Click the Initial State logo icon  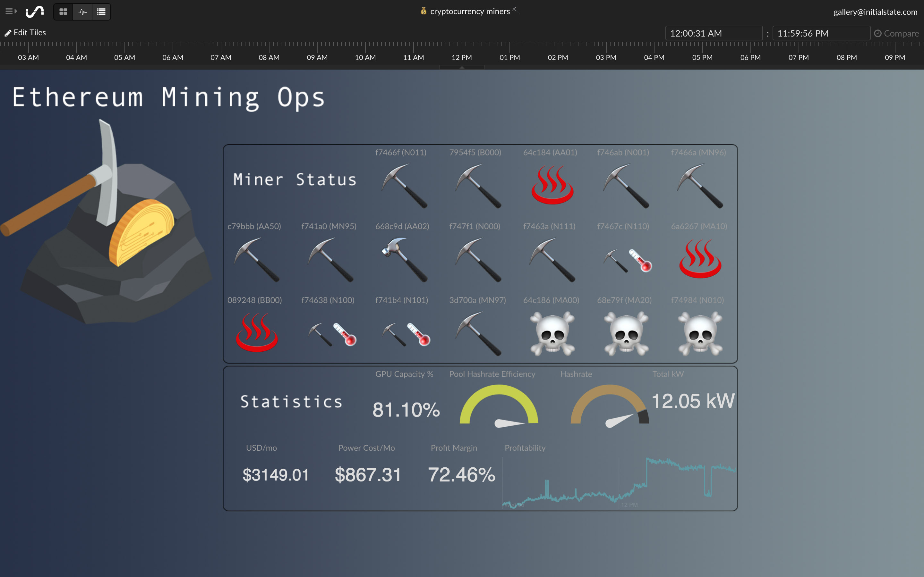[35, 12]
